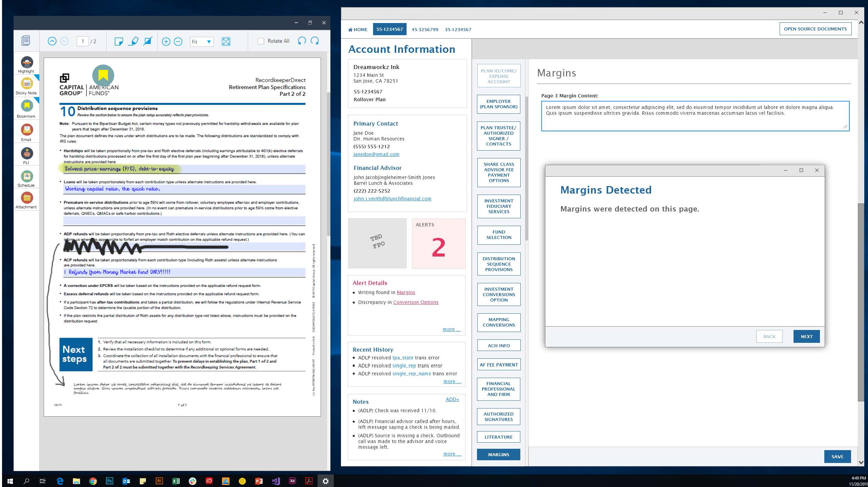Viewport: 868px width, 487px height.
Task: Expand more Alert Details
Action: tap(451, 329)
